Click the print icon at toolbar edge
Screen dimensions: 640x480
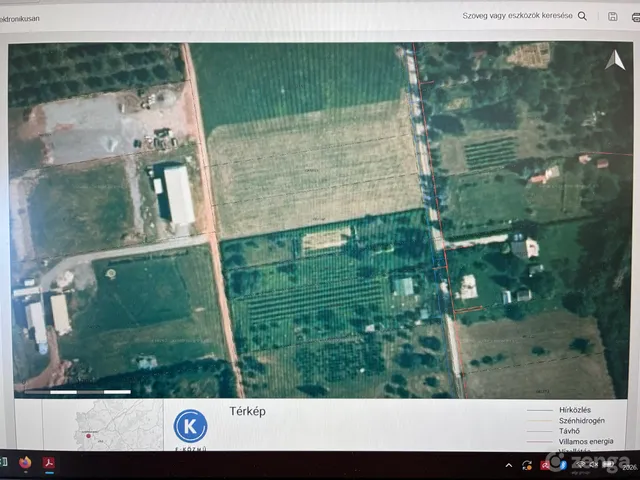click(x=636, y=17)
